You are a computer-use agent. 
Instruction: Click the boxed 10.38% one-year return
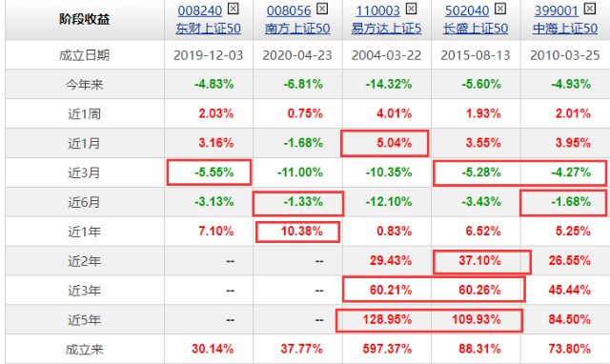pyautogui.click(x=302, y=232)
